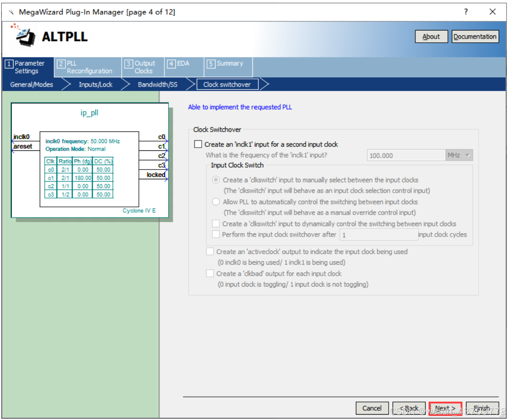The width and height of the screenshot is (508, 420).
Task: Close the MegaWizard window
Action: click(x=492, y=12)
